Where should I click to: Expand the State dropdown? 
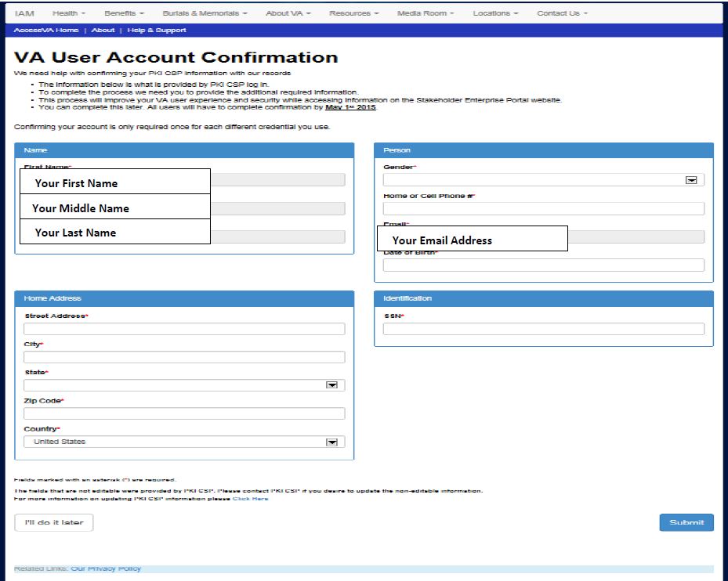pos(184,385)
